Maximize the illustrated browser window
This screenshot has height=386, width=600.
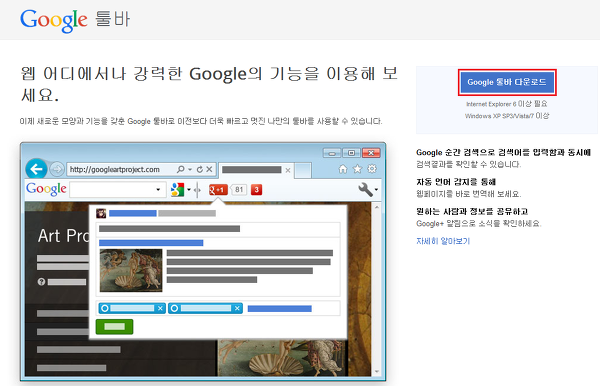pyautogui.click(x=351, y=153)
